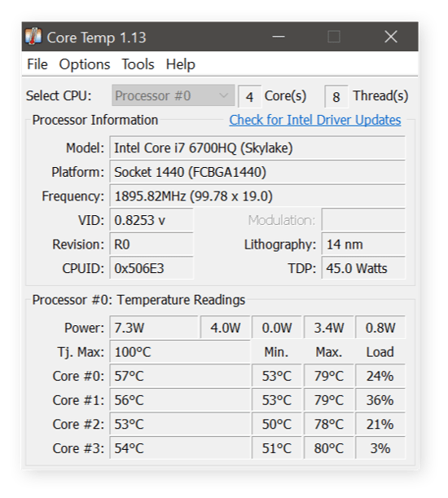Click Core #3 current temperature 54°C
Screen dimensions: 448x498
click(x=180, y=448)
